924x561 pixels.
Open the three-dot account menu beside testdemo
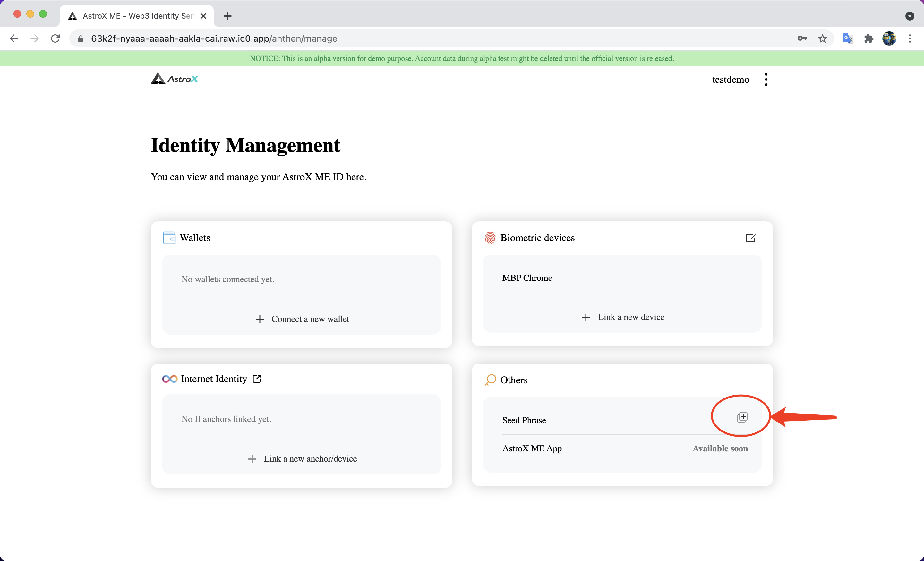[766, 80]
